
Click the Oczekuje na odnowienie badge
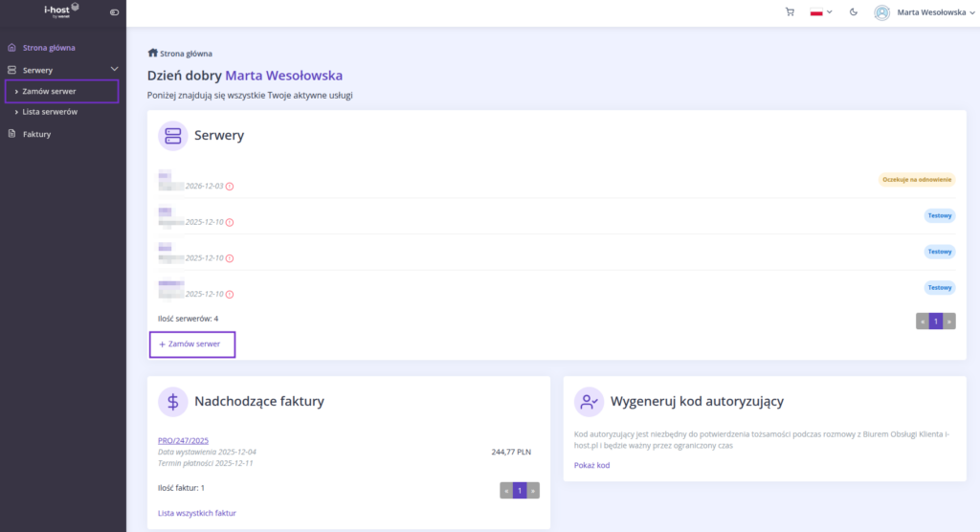tap(917, 180)
